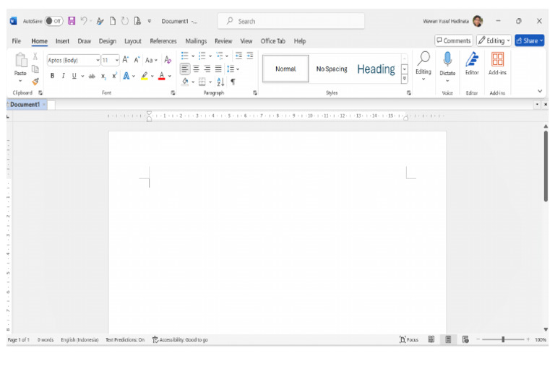Image resolution: width=555 pixels, height=392 pixels.
Task: Increase paragraph indent
Action: click(250, 56)
